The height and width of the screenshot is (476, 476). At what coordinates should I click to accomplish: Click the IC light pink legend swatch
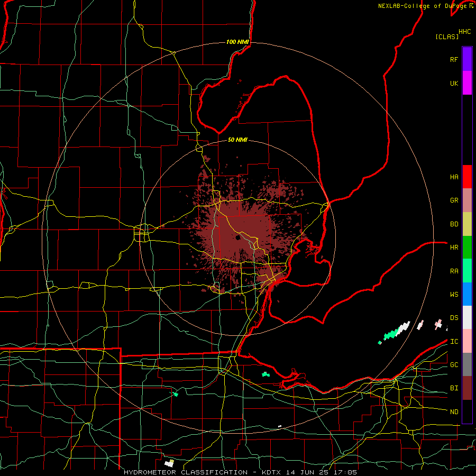[467, 341]
